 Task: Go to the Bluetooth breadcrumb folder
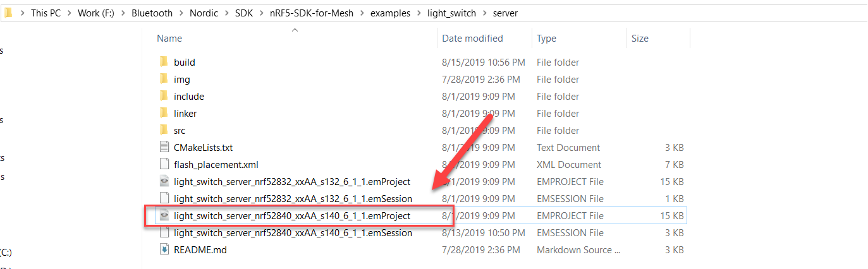[x=152, y=13]
